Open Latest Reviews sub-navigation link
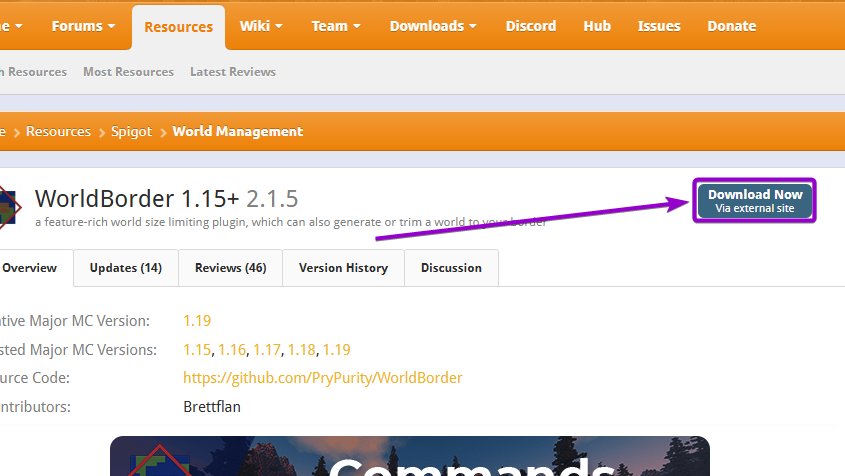The image size is (845, 476). pyautogui.click(x=233, y=72)
